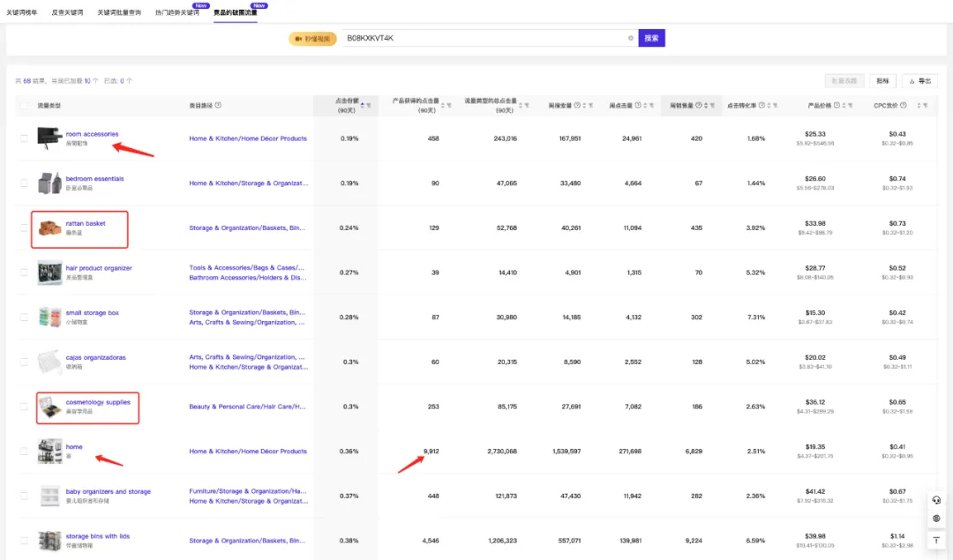Sort by 周搜索量 column
953x560 pixels.
coord(584,106)
